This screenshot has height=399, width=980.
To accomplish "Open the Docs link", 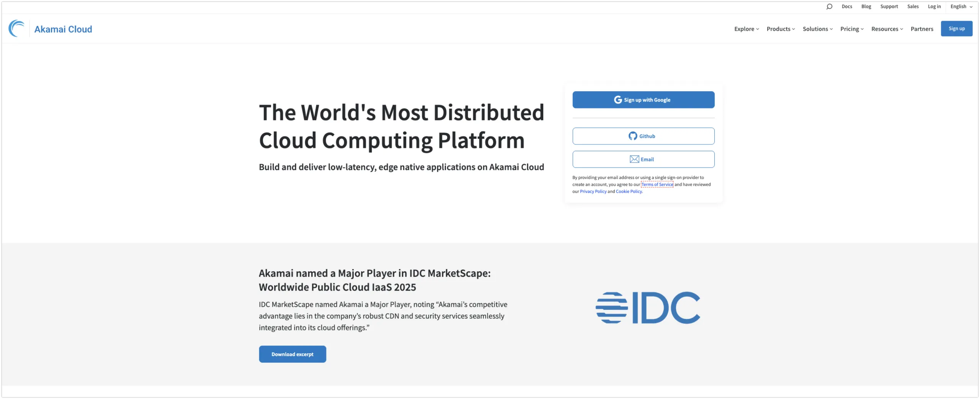I will point(847,7).
